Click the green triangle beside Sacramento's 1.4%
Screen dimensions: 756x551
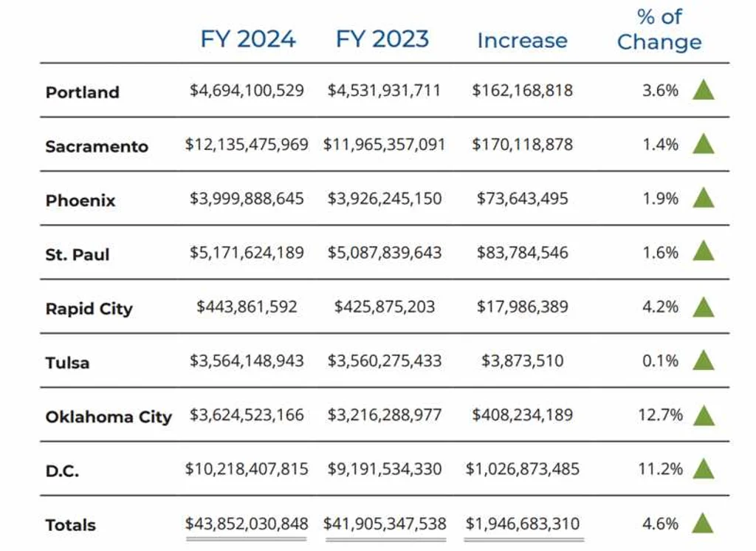(x=703, y=145)
